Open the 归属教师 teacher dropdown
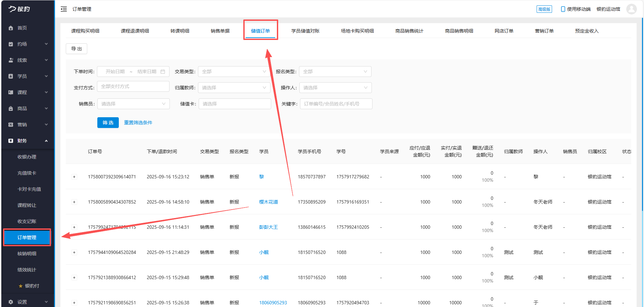The height and width of the screenshot is (307, 644). click(234, 87)
